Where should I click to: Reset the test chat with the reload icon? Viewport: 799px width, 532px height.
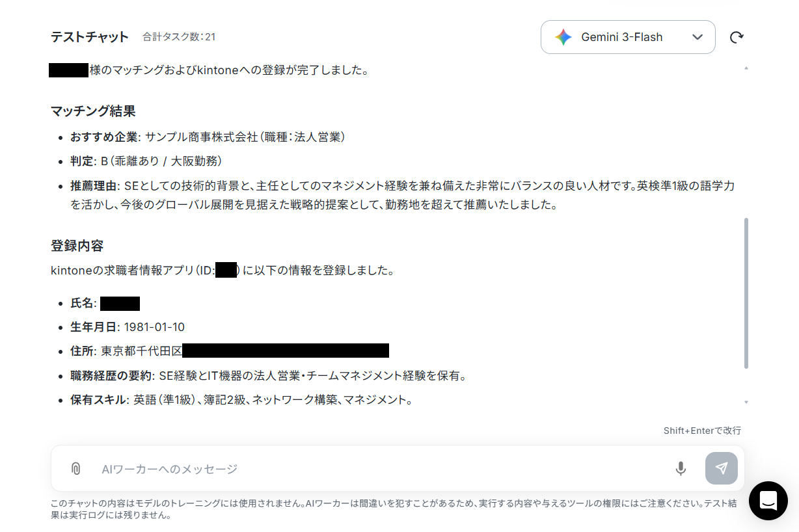(737, 37)
